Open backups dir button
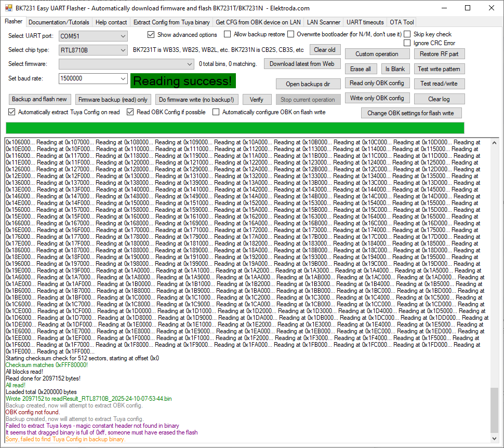This screenshot has width=504, height=448. tap(308, 84)
